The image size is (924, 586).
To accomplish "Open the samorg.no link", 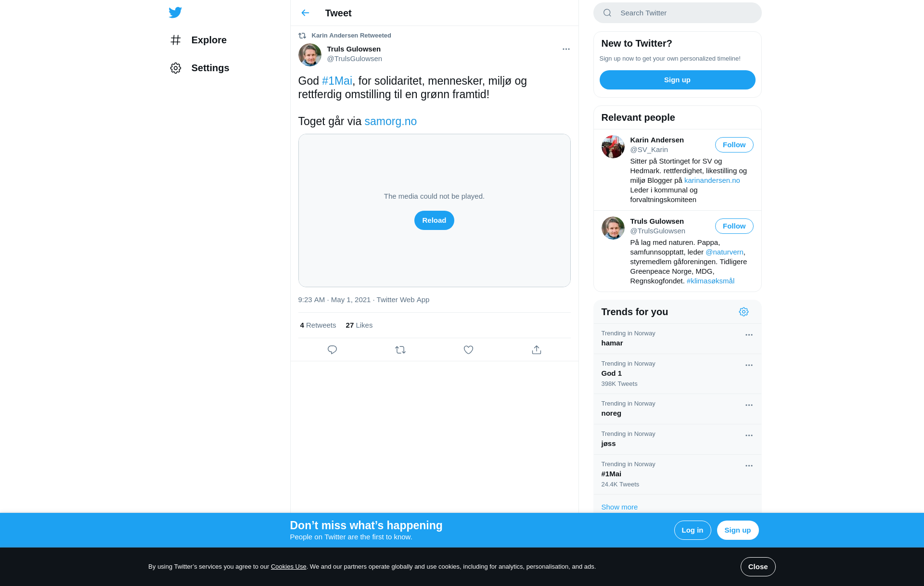I will [x=391, y=121].
